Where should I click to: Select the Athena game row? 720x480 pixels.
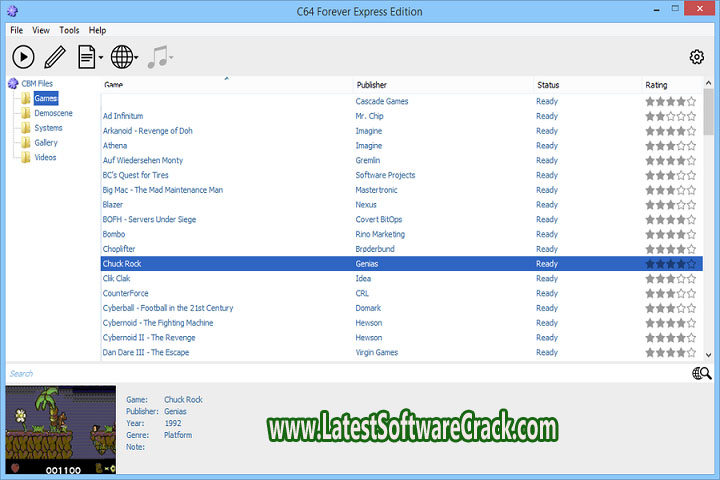pyautogui.click(x=402, y=146)
